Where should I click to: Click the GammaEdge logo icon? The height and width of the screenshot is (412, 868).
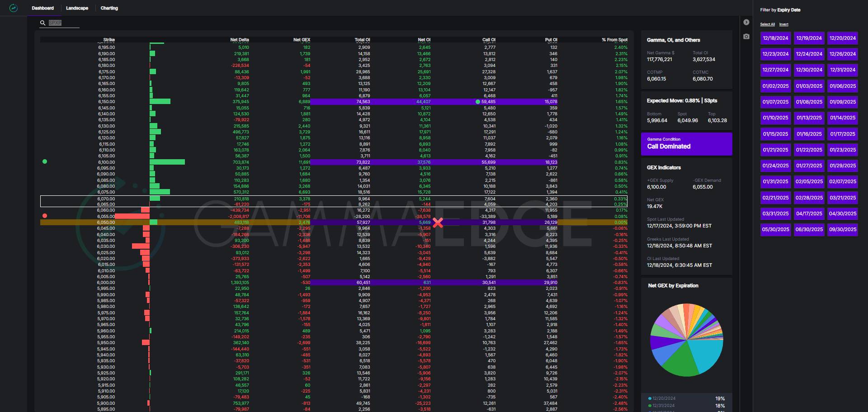[x=14, y=8]
